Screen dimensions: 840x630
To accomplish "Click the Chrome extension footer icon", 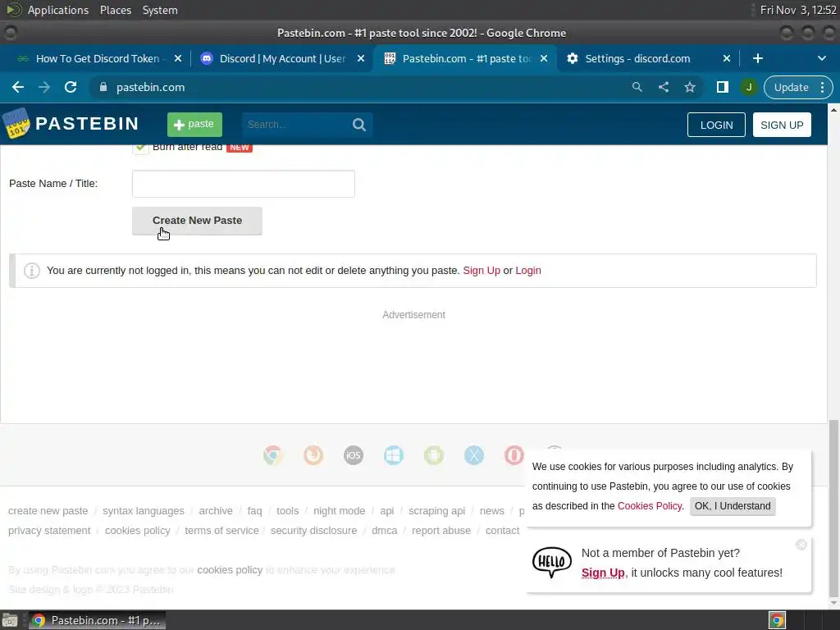I will [273, 455].
